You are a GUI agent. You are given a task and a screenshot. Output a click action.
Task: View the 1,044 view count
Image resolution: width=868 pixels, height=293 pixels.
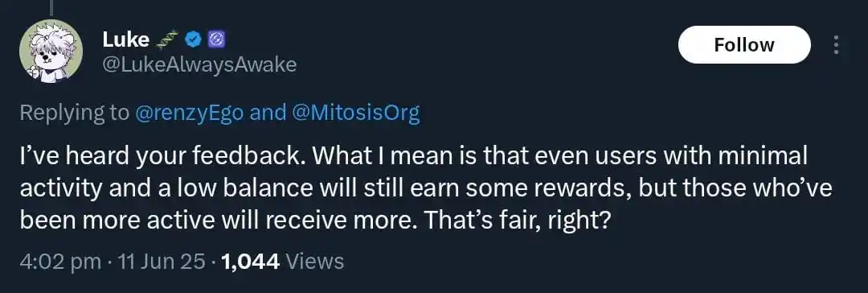[x=250, y=261]
